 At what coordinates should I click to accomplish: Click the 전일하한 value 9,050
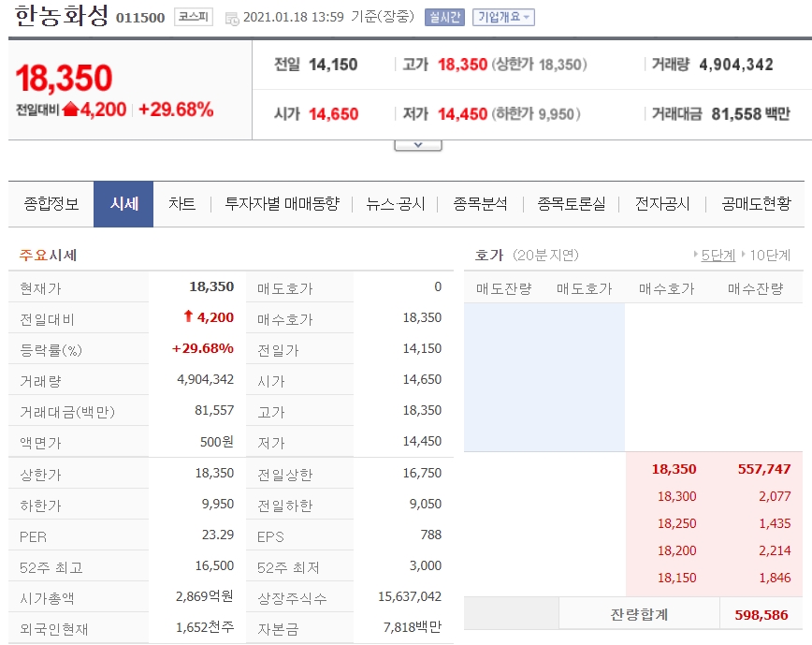pyautogui.click(x=426, y=504)
